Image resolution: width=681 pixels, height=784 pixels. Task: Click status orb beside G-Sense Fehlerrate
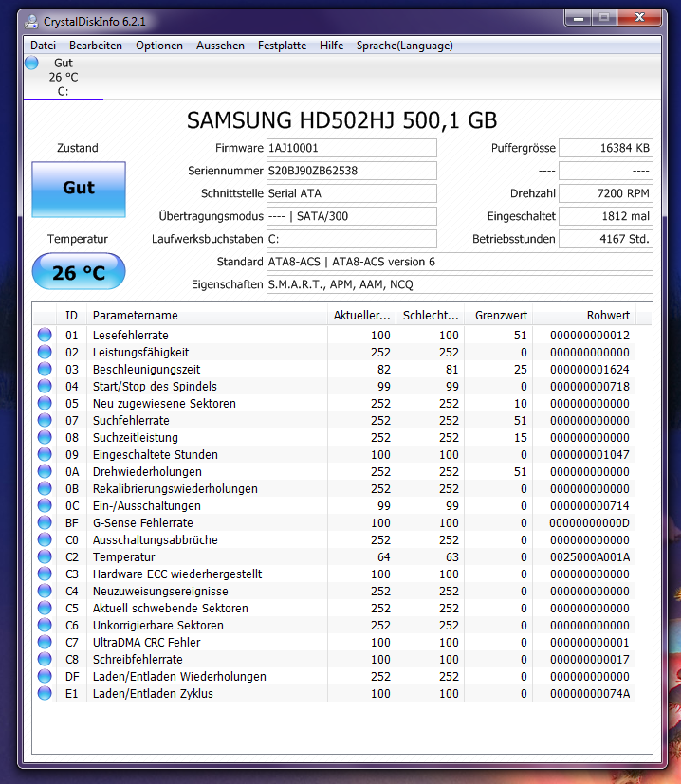[45, 522]
